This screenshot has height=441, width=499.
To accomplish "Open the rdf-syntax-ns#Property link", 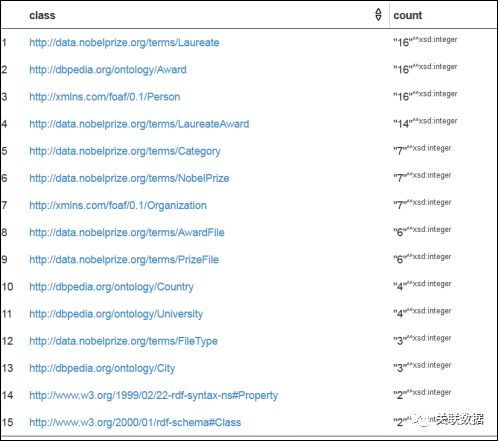I will [154, 396].
